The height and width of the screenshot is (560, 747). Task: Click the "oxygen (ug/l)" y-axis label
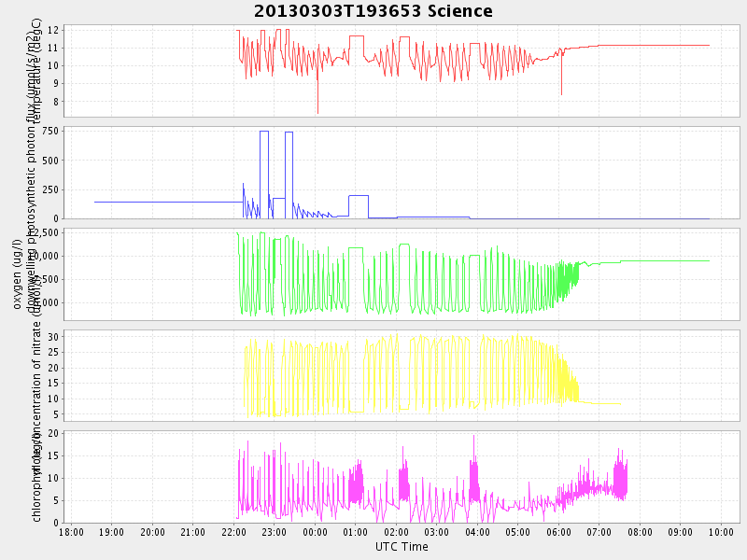point(17,274)
